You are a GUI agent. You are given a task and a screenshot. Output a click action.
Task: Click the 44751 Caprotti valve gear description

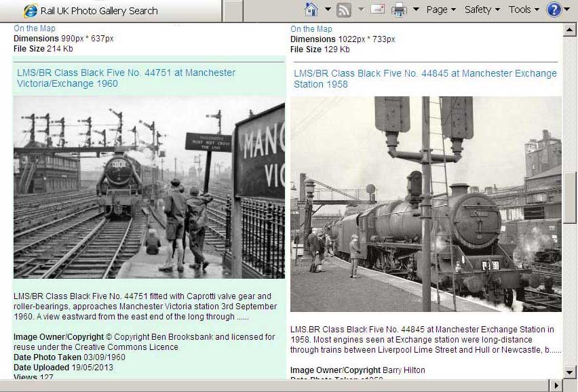pos(145,307)
